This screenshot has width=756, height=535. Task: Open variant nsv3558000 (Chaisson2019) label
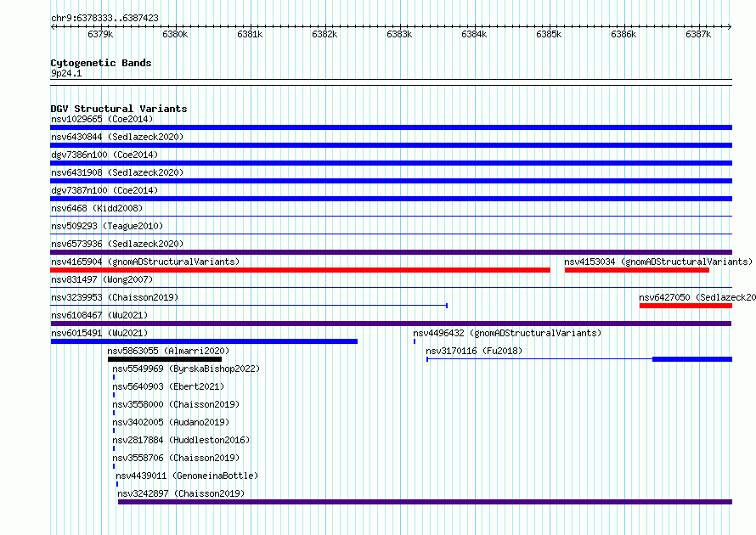click(x=176, y=404)
